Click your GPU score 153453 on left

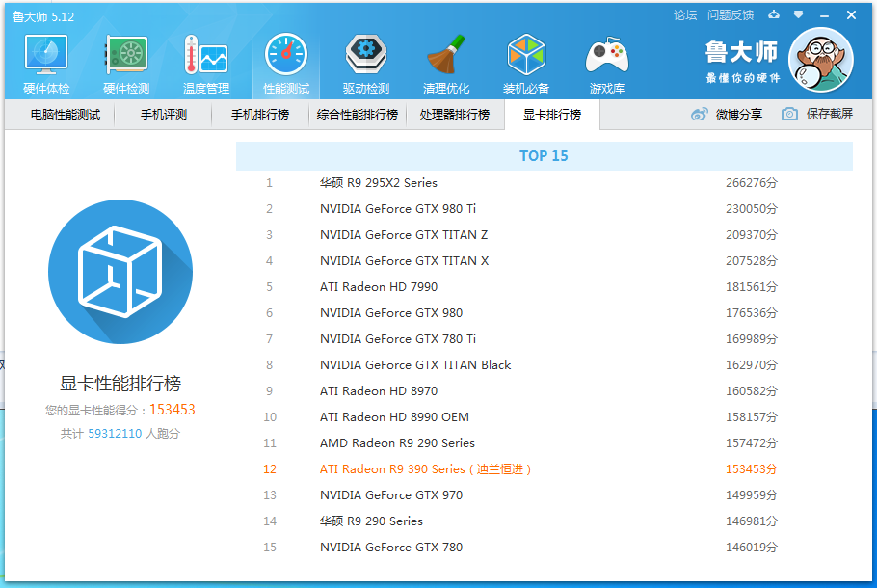coord(173,410)
